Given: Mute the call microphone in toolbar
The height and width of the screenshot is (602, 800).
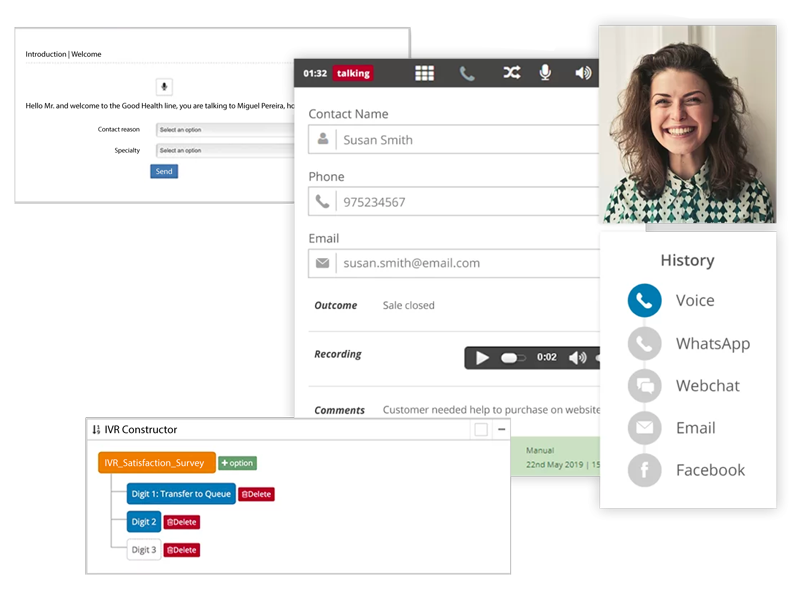Looking at the screenshot, I should coord(546,73).
